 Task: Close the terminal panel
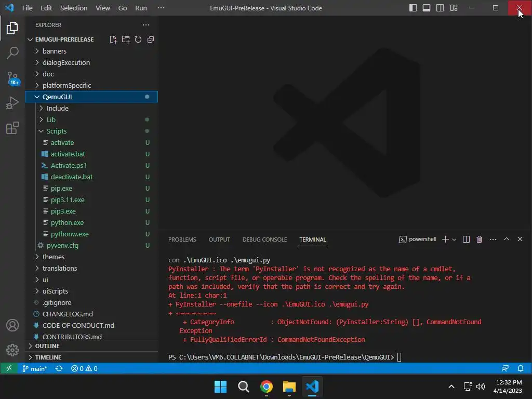(x=520, y=239)
